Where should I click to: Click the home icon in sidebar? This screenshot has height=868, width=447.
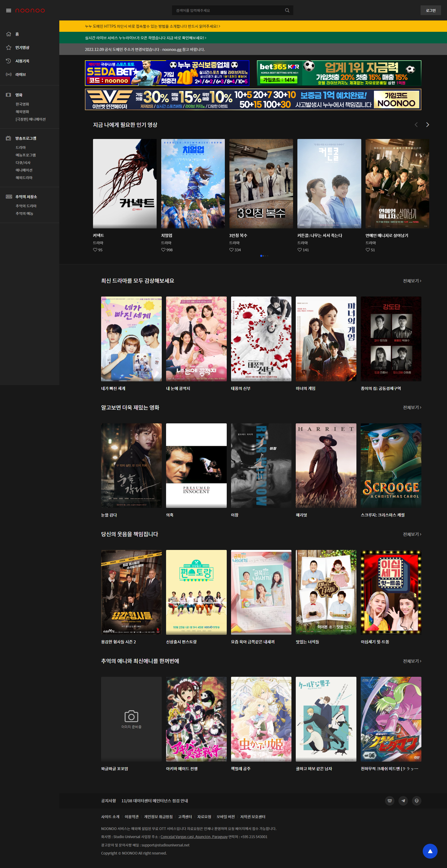8,34
